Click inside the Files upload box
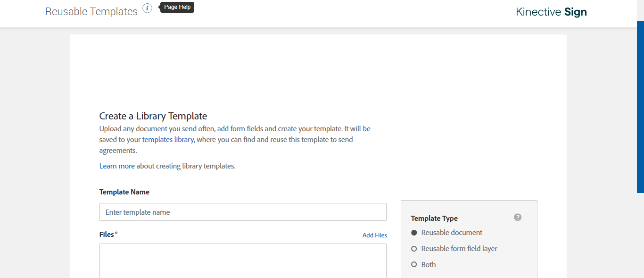The image size is (644, 278). pyautogui.click(x=243, y=261)
